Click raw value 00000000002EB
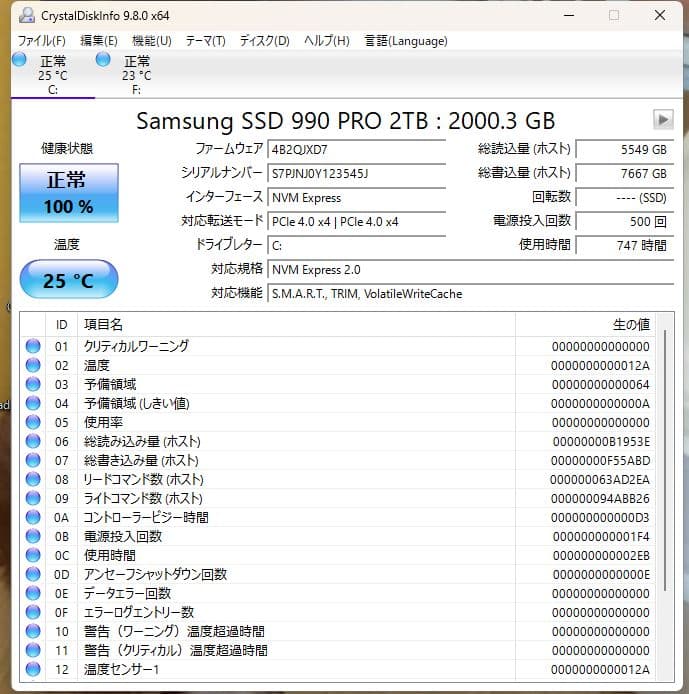 tap(601, 556)
